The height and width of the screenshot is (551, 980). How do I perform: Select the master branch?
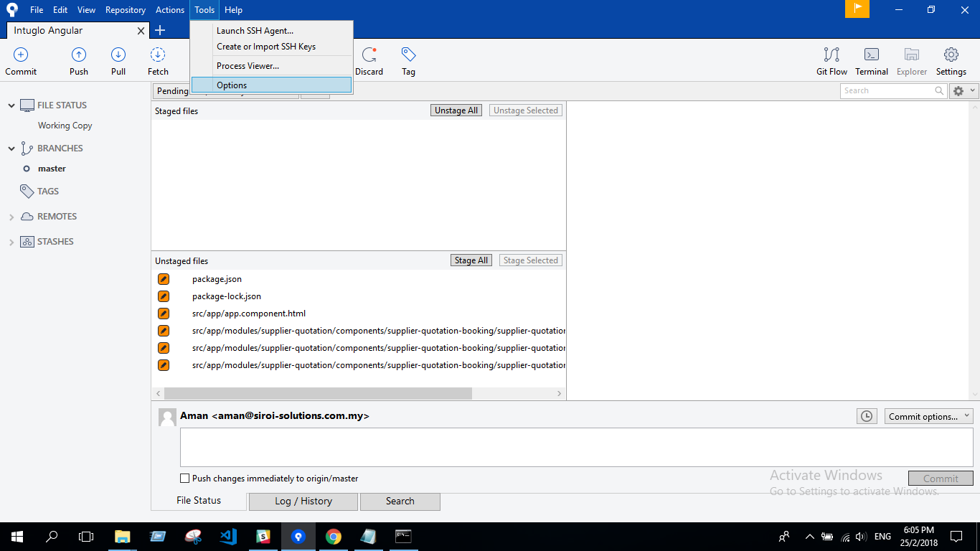click(52, 169)
